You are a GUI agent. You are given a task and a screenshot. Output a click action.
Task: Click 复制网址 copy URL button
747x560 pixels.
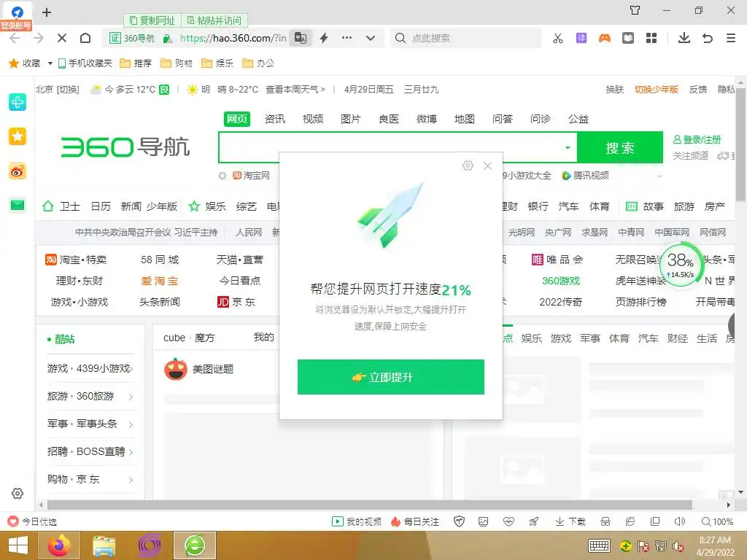(x=152, y=20)
